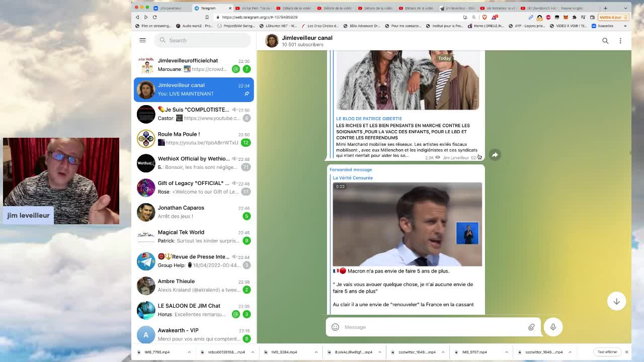Open Roule Ma Poule chat

194,139
